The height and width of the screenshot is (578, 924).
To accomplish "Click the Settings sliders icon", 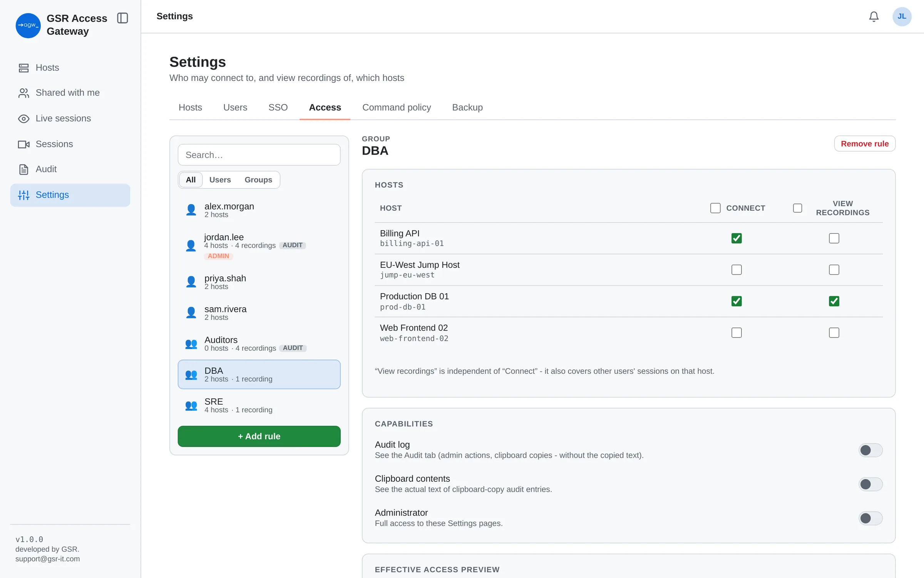I will tap(23, 195).
